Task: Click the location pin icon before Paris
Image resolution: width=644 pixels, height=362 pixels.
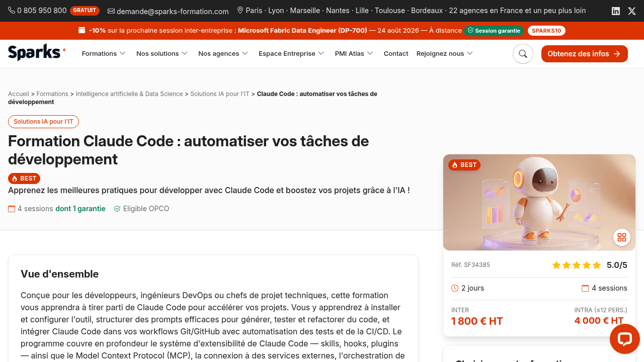Action: pyautogui.click(x=240, y=11)
